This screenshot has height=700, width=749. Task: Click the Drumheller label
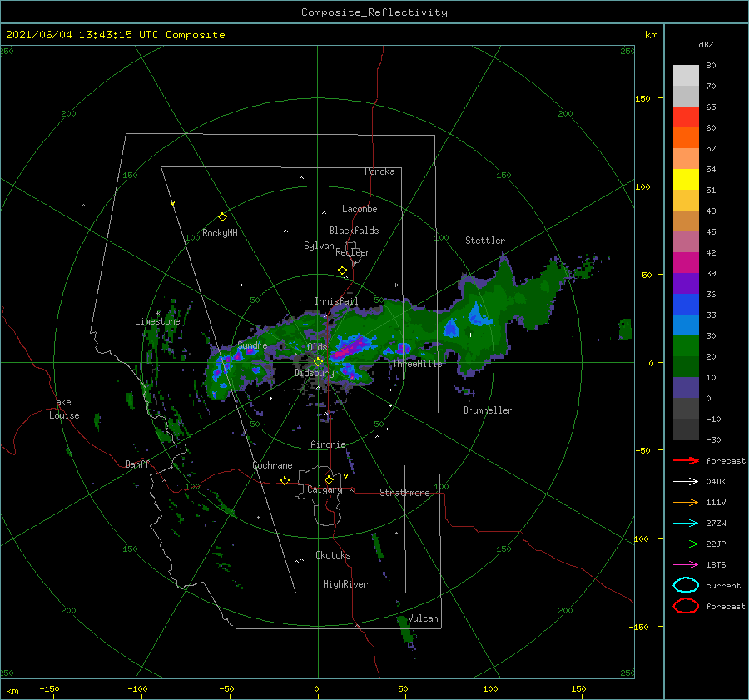click(488, 410)
